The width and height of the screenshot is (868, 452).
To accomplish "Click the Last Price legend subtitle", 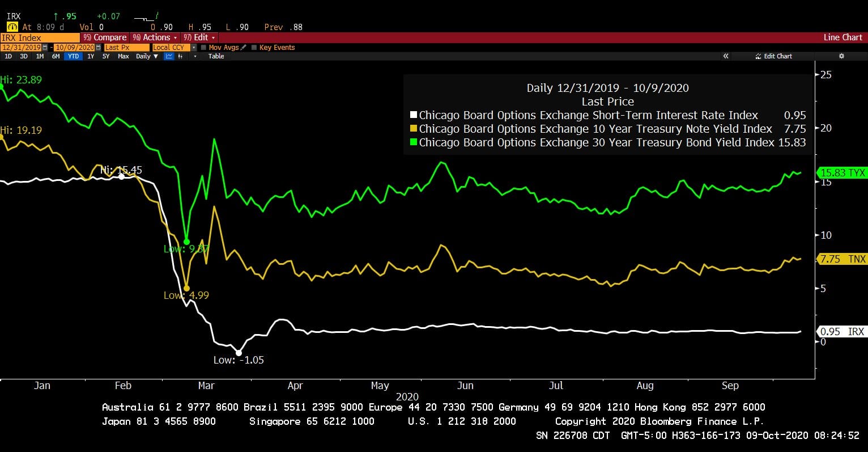I will [x=607, y=102].
